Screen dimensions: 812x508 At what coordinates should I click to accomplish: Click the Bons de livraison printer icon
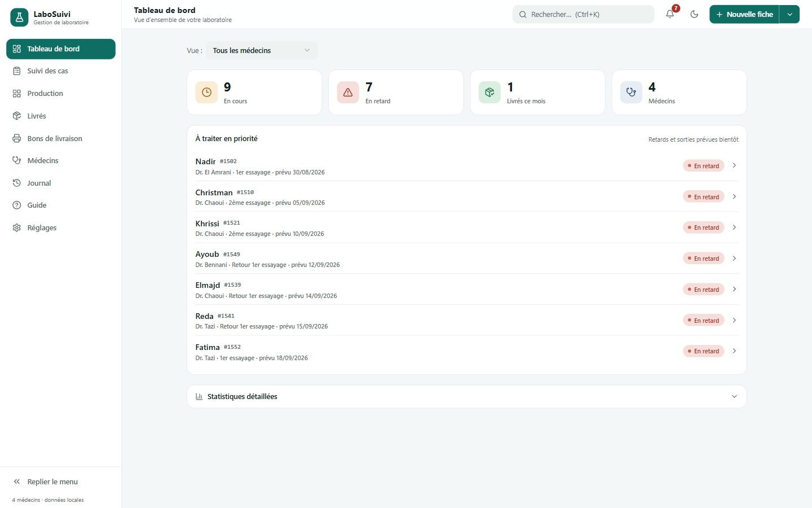[17, 138]
